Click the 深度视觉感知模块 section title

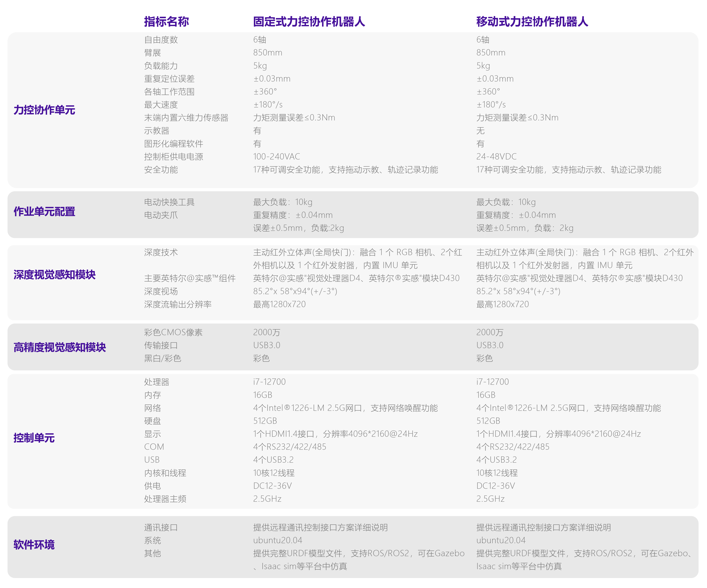coord(55,275)
